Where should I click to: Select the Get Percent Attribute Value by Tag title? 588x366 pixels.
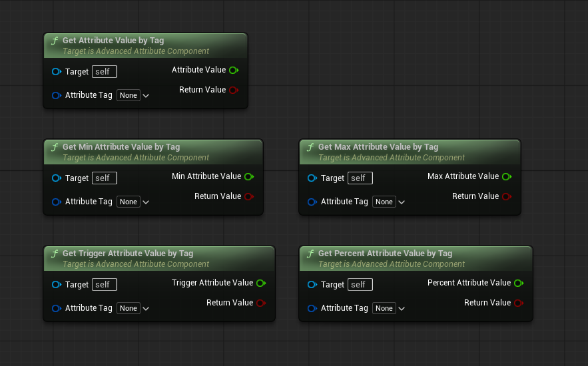click(386, 254)
